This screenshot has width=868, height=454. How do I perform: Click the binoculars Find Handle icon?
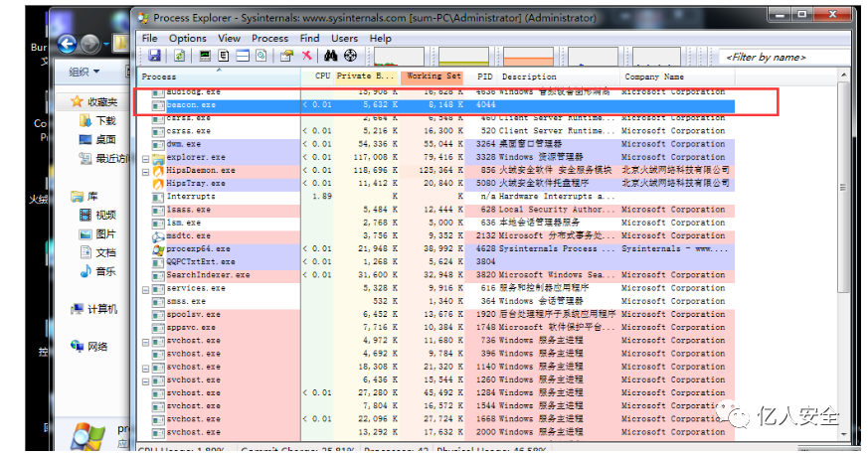click(x=331, y=56)
